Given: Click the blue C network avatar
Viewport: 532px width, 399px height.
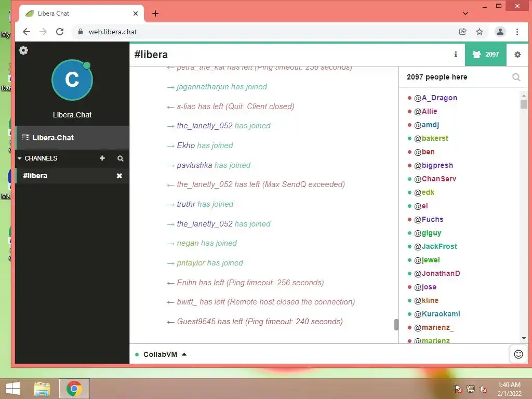Looking at the screenshot, I should [x=72, y=80].
